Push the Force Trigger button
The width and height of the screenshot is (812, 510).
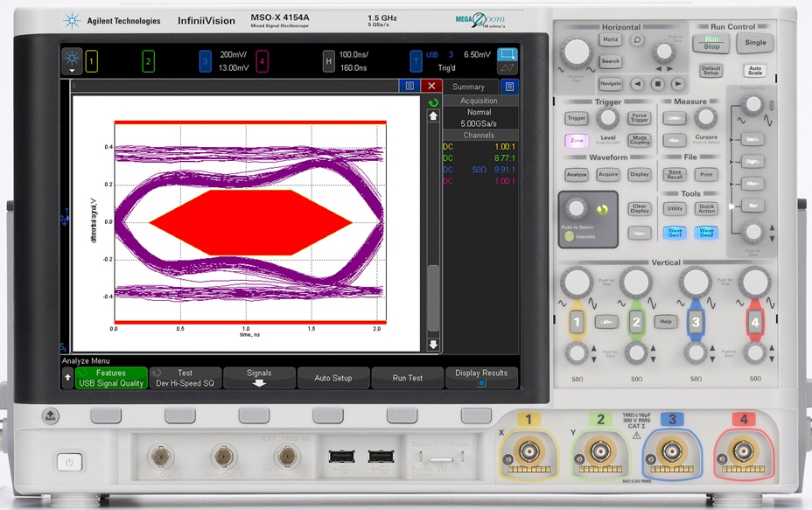click(640, 119)
